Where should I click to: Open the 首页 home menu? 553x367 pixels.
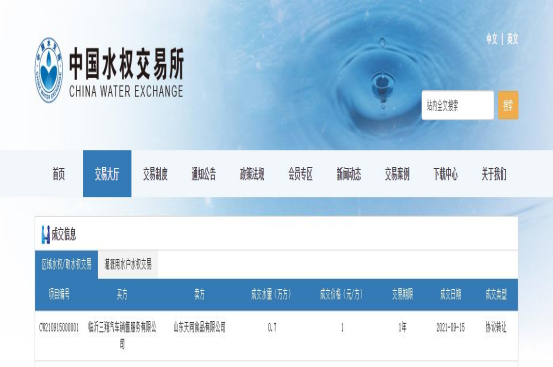click(59, 174)
